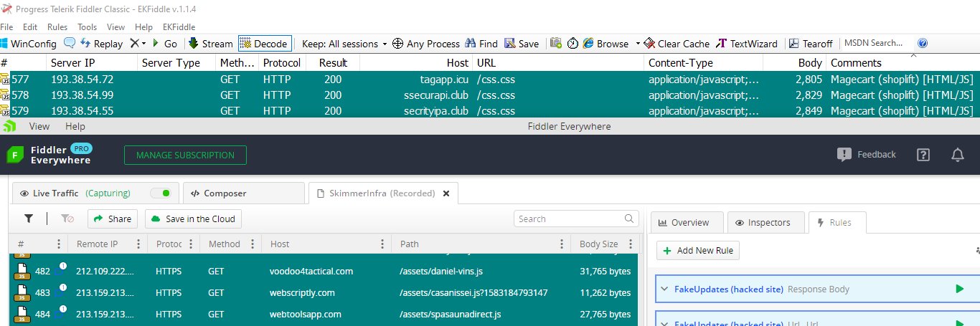Image resolution: width=980 pixels, height=326 pixels.
Task: Open the Body Size column options menu
Action: (630, 244)
